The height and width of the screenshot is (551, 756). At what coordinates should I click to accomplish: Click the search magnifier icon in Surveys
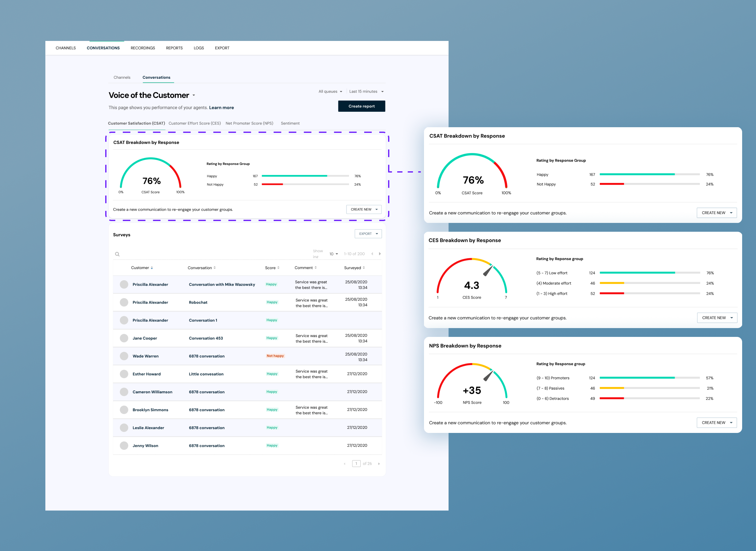[117, 254]
